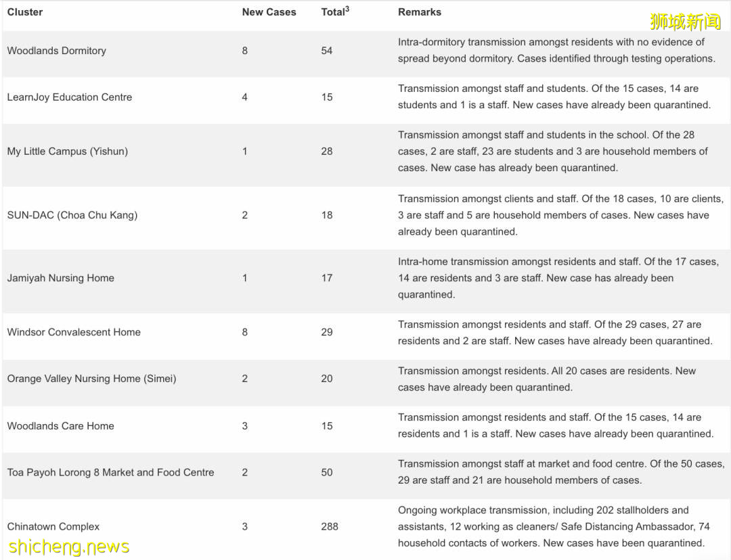Select the LearnJoy Education Centre cluster name

69,97
